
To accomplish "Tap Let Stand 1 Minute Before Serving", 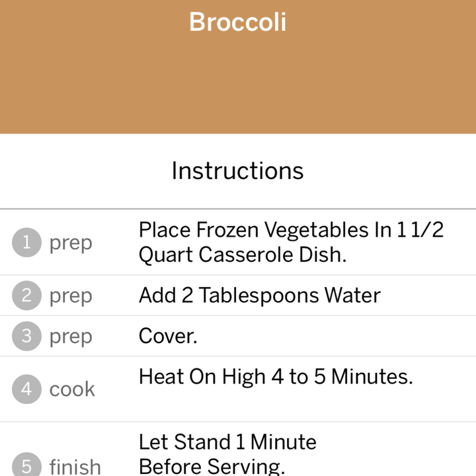I will 227,454.
